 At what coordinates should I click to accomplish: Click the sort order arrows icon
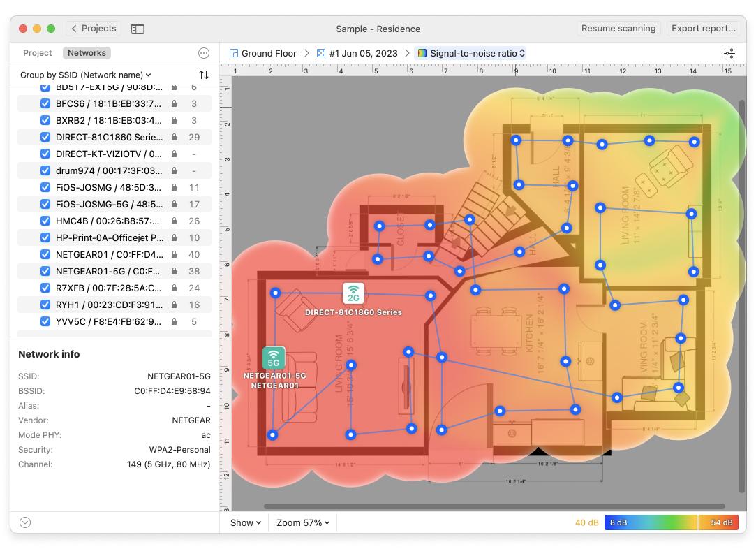point(204,75)
